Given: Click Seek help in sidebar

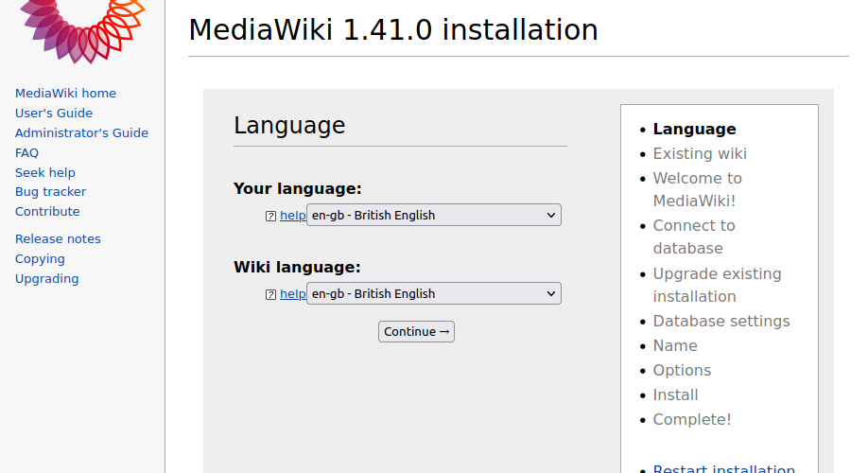Looking at the screenshot, I should coord(44,173).
